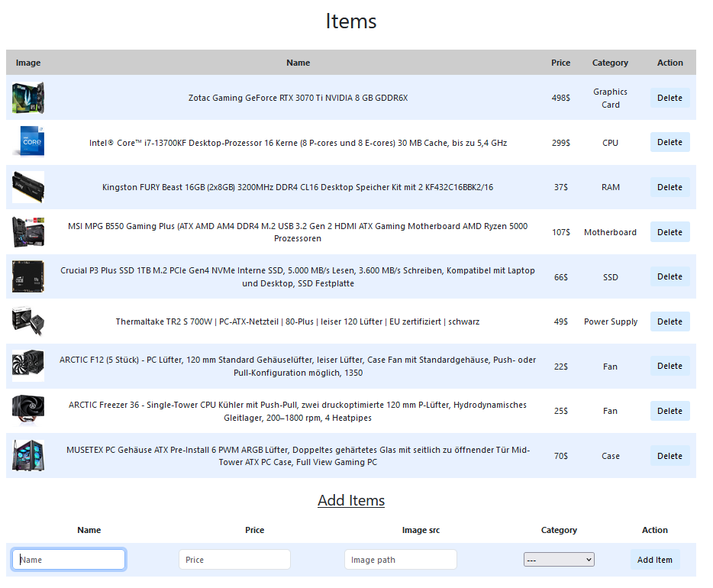Click the Zotac graphics card product image
The height and width of the screenshot is (588, 713).
28,98
